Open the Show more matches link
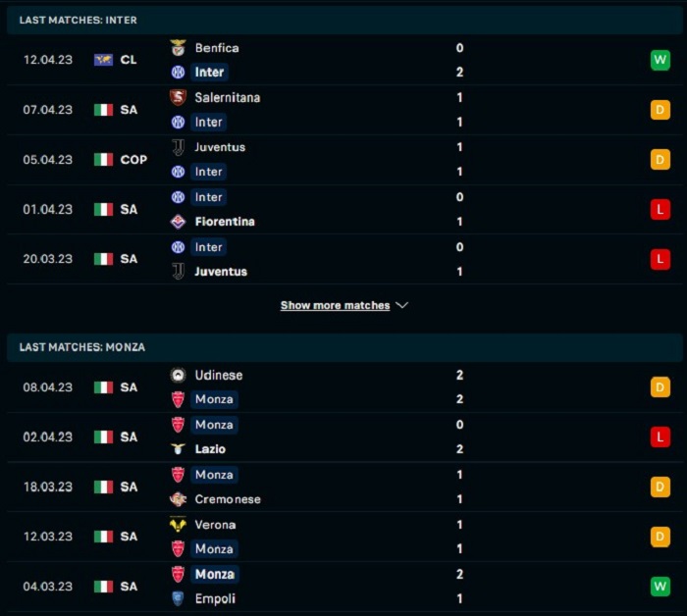Viewport: 687px width, 616px height. [x=336, y=305]
